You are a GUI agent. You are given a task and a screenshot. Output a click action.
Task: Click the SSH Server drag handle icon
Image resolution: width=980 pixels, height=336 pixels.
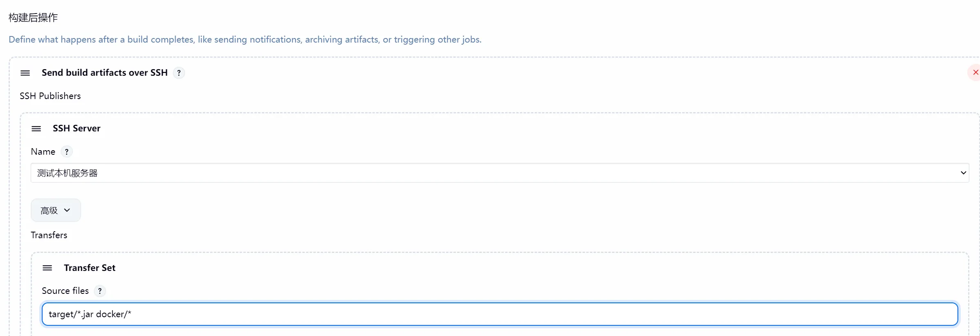pos(36,129)
